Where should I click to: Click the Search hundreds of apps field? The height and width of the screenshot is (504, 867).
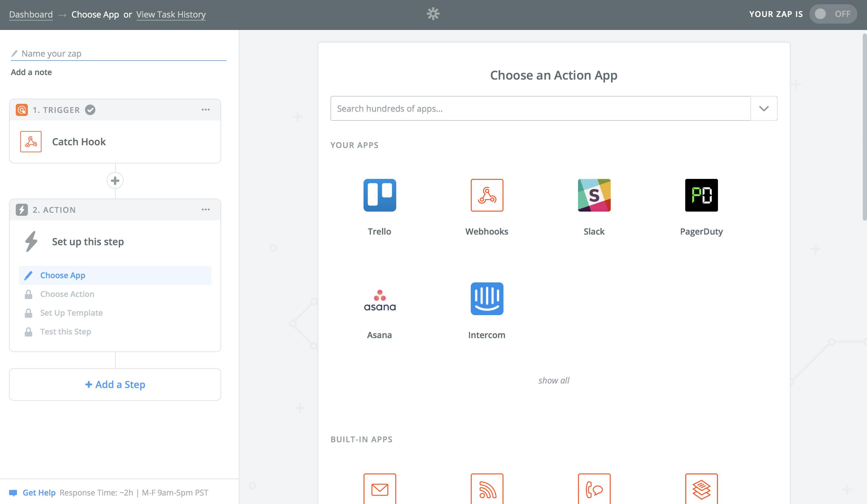540,109
